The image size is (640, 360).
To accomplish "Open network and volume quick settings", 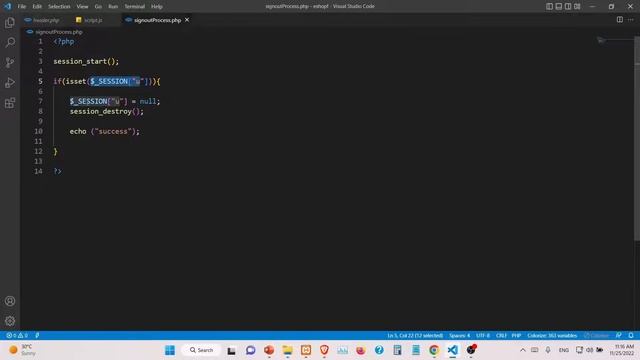I will [x=589, y=350].
